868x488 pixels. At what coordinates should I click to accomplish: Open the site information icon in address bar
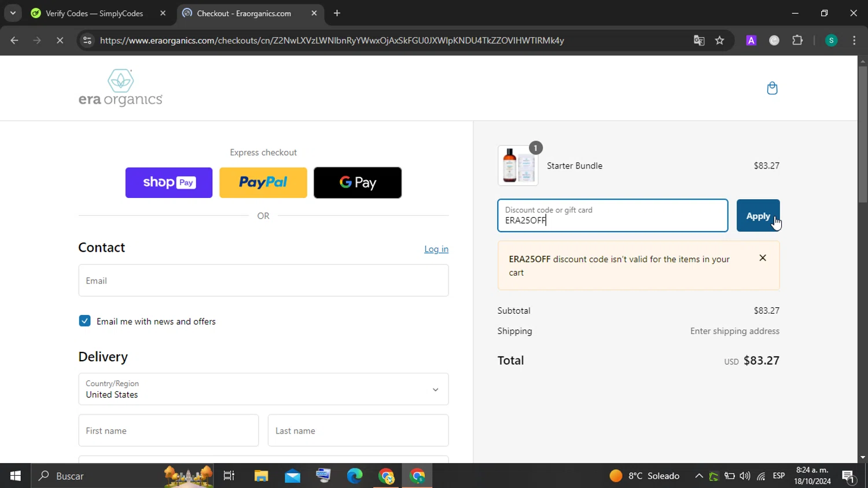pyautogui.click(x=87, y=41)
